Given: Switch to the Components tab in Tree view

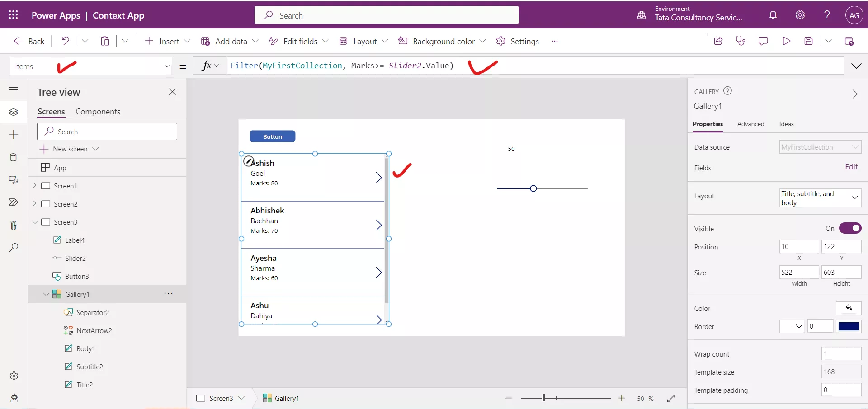Looking at the screenshot, I should 98,111.
